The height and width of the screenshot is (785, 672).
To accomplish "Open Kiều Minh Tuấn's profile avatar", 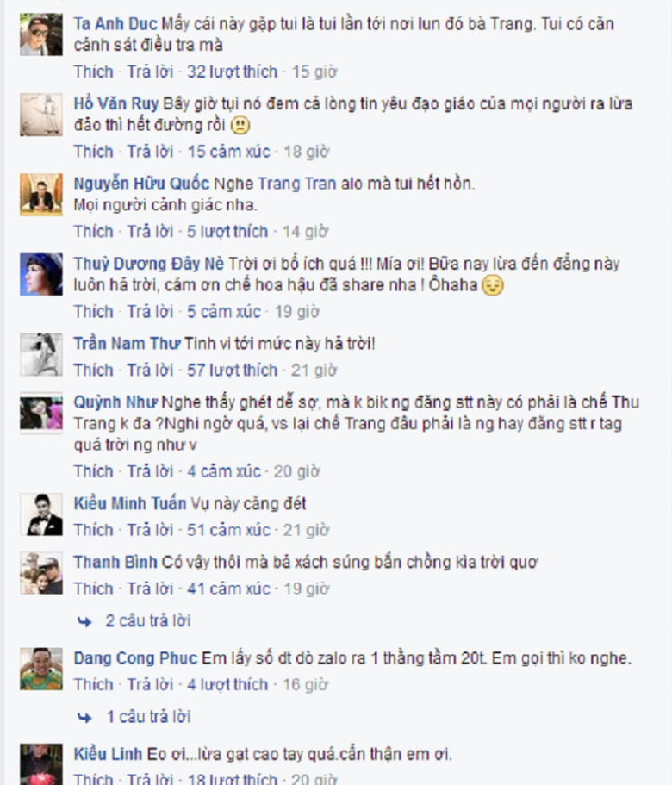I will click(41, 514).
